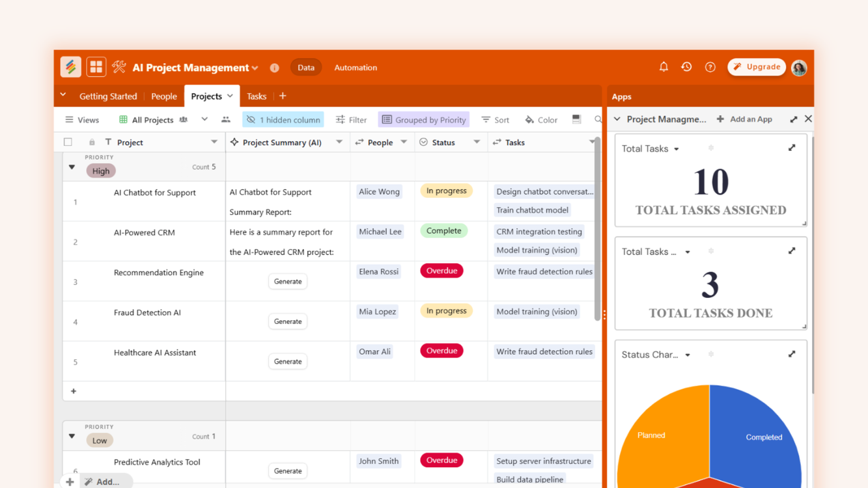Open the Color options
The width and height of the screenshot is (868, 488).
tap(540, 119)
